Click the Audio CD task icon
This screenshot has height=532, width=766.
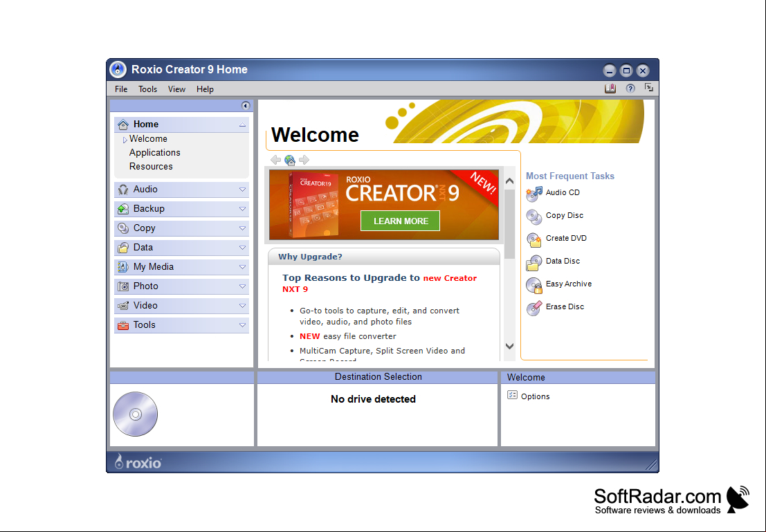(534, 194)
